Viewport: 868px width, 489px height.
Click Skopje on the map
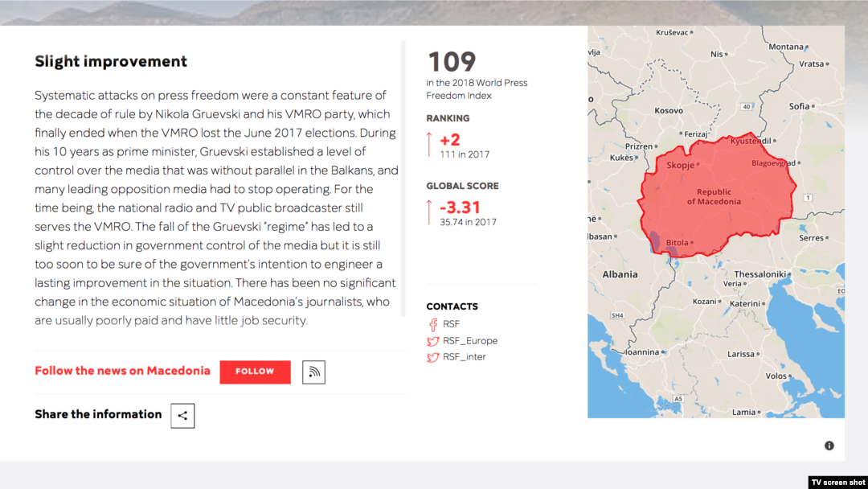point(682,165)
